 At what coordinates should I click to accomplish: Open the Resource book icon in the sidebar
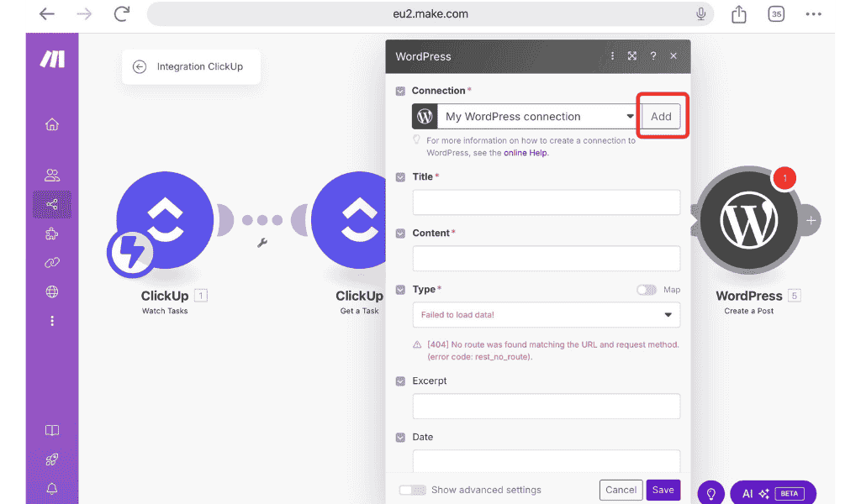51,431
